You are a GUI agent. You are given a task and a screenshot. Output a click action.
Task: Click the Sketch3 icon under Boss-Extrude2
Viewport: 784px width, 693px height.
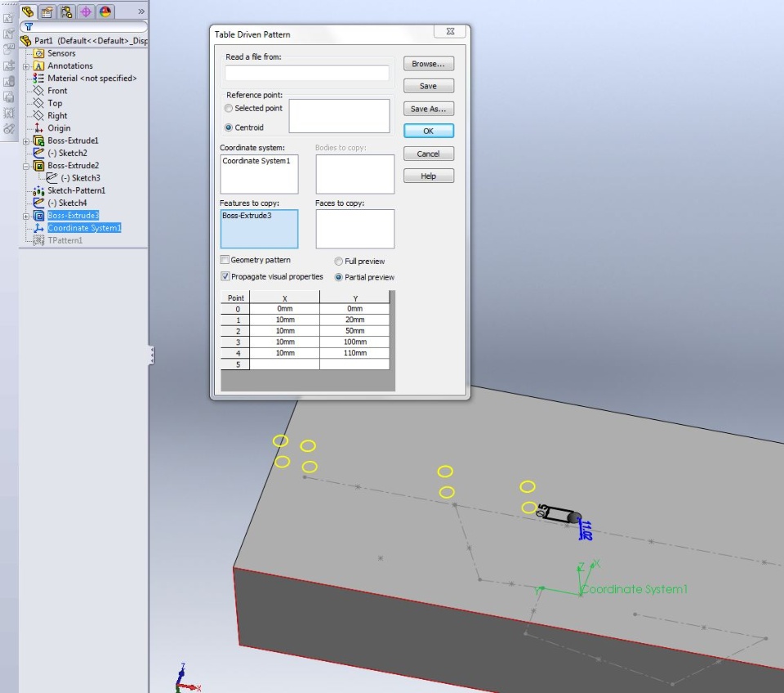[51, 177]
